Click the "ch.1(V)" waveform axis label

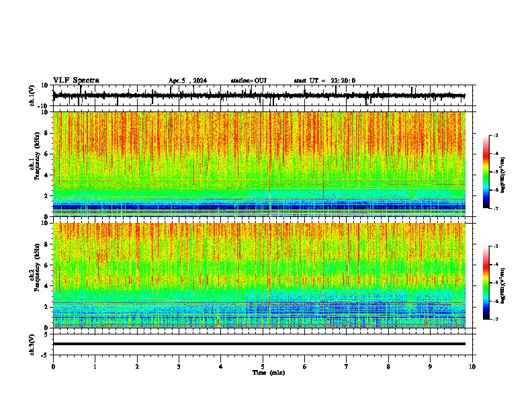(32, 95)
